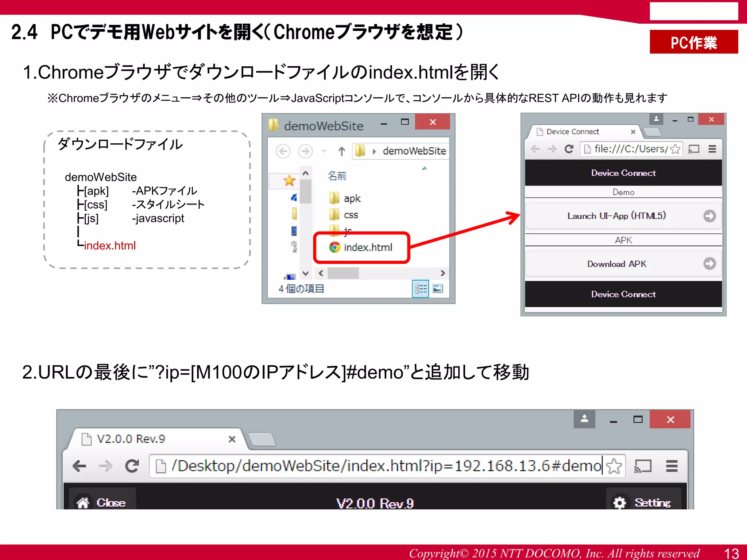Click the index.html?ip=192.168.13.6#demo address bar
The width and height of the screenshot is (747, 560).
tap(387, 466)
